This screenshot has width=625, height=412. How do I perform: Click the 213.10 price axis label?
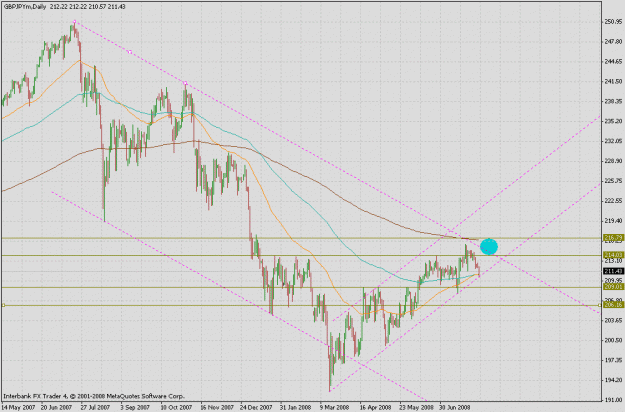613,261
